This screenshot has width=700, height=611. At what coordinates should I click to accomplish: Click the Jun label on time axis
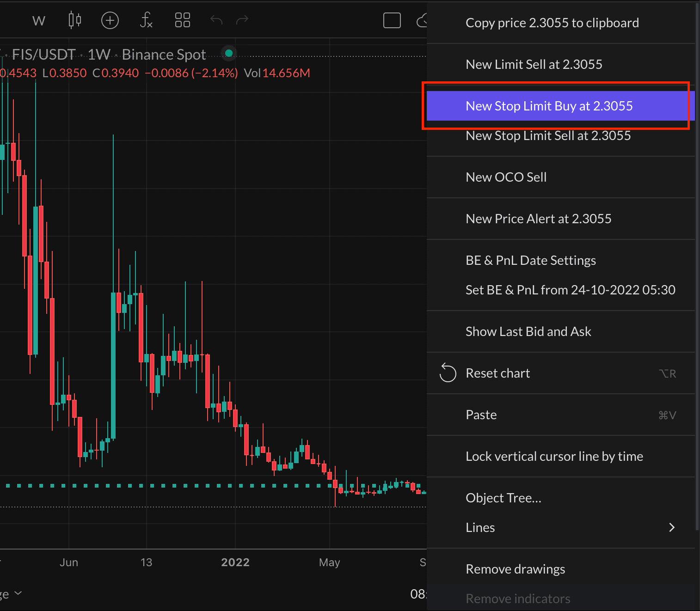[x=69, y=562]
